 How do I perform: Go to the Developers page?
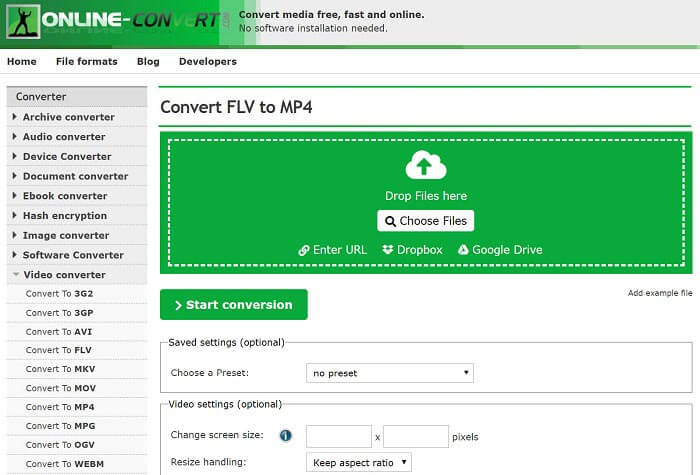point(208,62)
